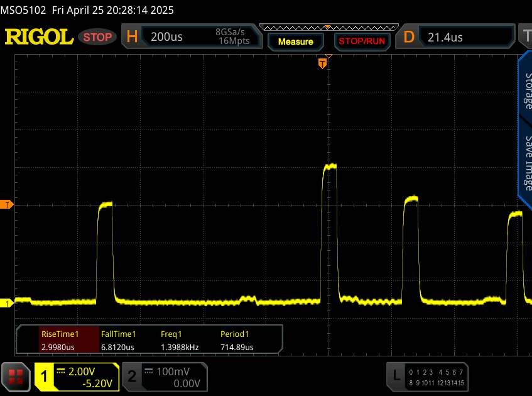
Task: Toggle the red STOP status badge
Action: (x=98, y=37)
